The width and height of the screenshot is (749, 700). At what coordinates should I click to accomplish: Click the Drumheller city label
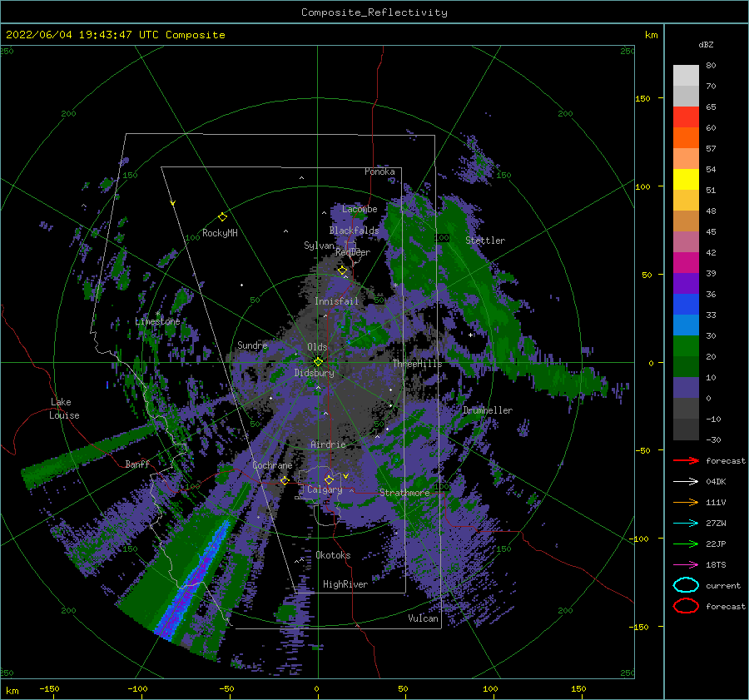pyautogui.click(x=488, y=410)
